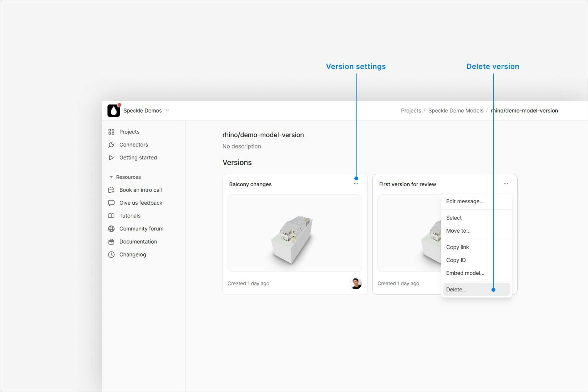The image size is (588, 392).
Task: Click Created 1 day ago on Balcony changes
Action: [x=248, y=283]
